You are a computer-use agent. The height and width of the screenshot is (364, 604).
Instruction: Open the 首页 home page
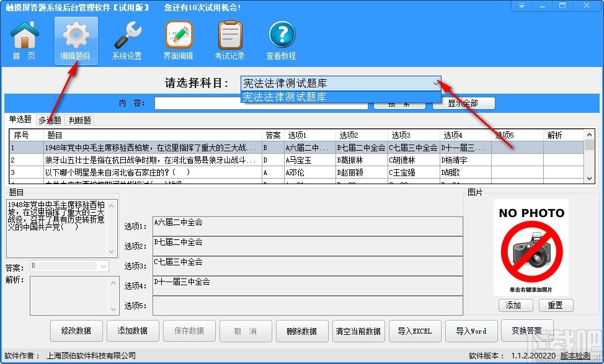click(x=24, y=38)
